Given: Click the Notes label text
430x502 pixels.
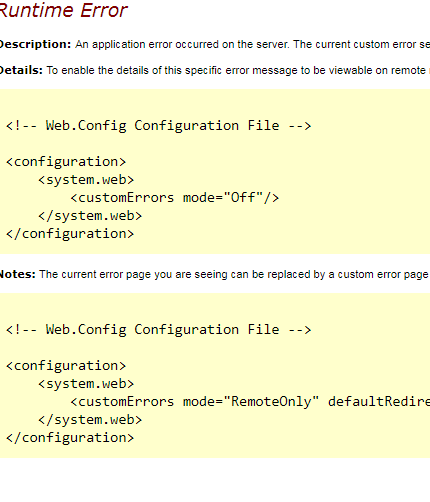Looking at the screenshot, I should tap(17, 274).
